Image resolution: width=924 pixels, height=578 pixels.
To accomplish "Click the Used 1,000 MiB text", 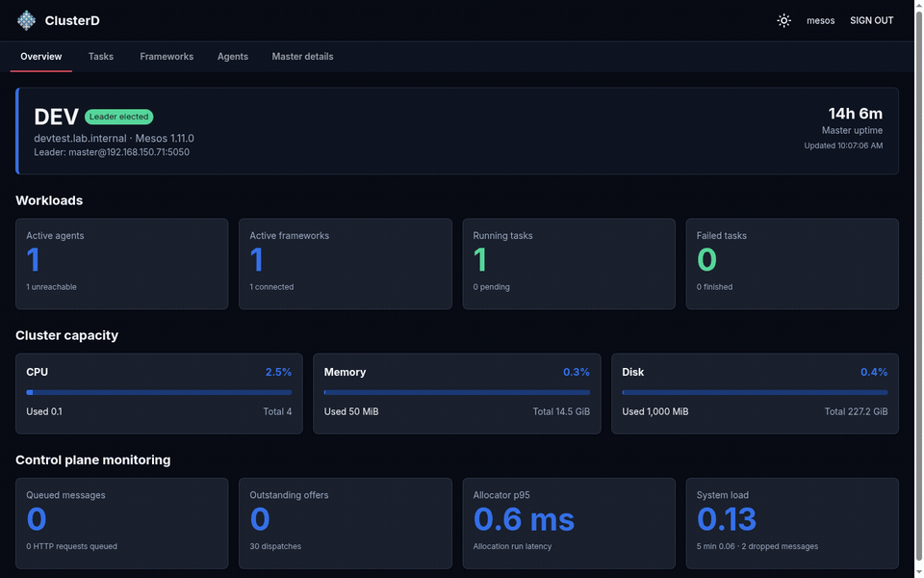I will coord(655,411).
